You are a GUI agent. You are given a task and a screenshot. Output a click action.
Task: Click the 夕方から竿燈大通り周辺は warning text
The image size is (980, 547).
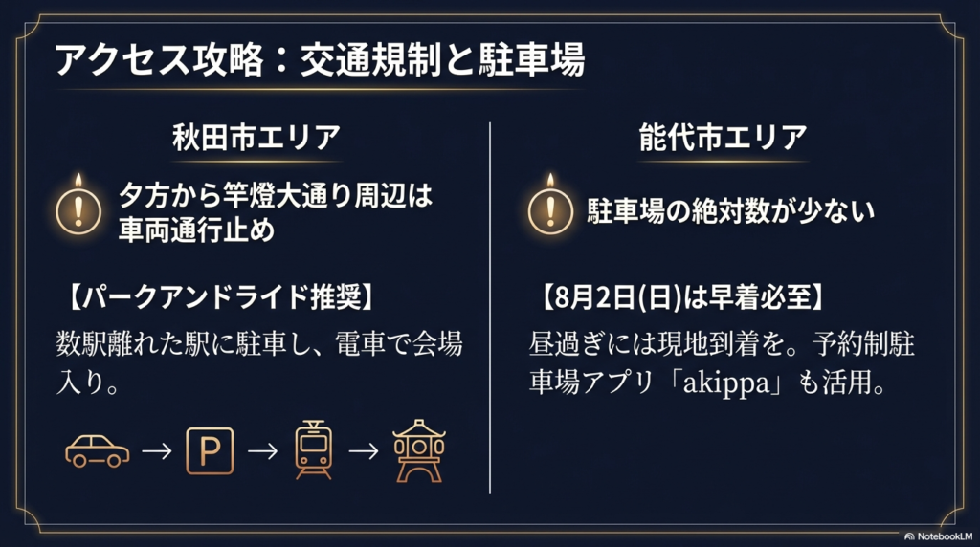(x=276, y=197)
